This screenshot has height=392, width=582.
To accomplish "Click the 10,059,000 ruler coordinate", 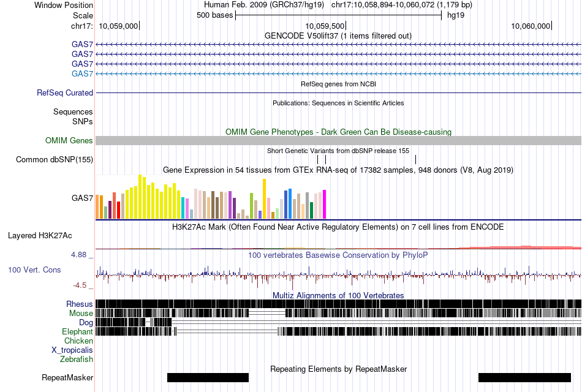I will point(118,26).
